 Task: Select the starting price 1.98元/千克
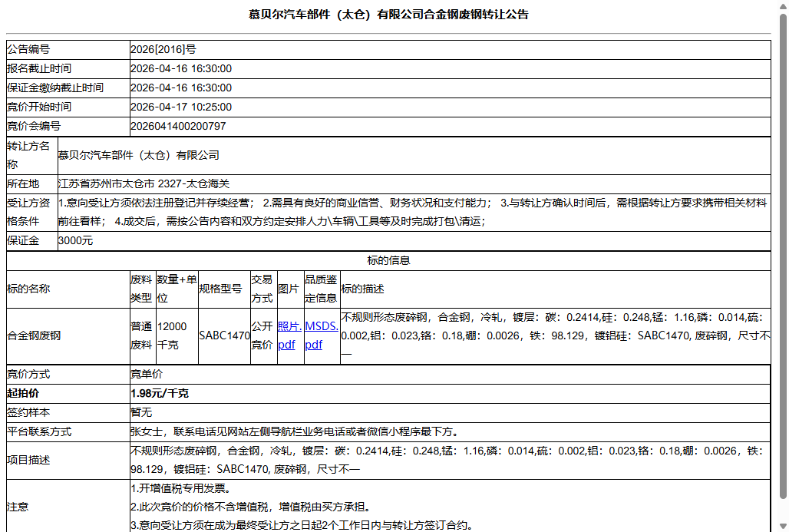pyautogui.click(x=160, y=393)
